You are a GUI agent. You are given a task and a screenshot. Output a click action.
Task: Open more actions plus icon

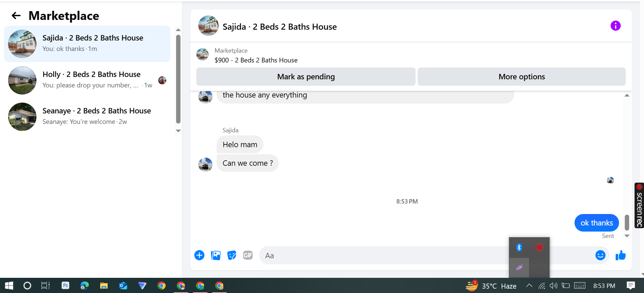click(199, 255)
